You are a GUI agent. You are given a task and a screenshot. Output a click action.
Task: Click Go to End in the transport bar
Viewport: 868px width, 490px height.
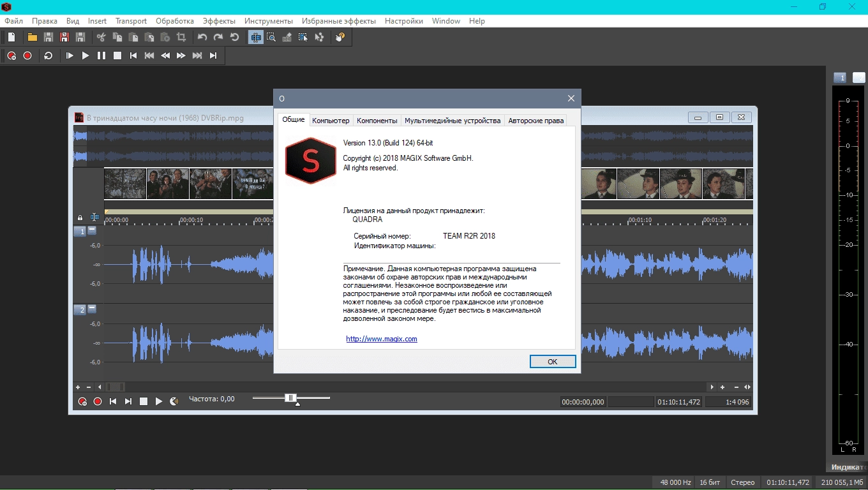(x=213, y=56)
